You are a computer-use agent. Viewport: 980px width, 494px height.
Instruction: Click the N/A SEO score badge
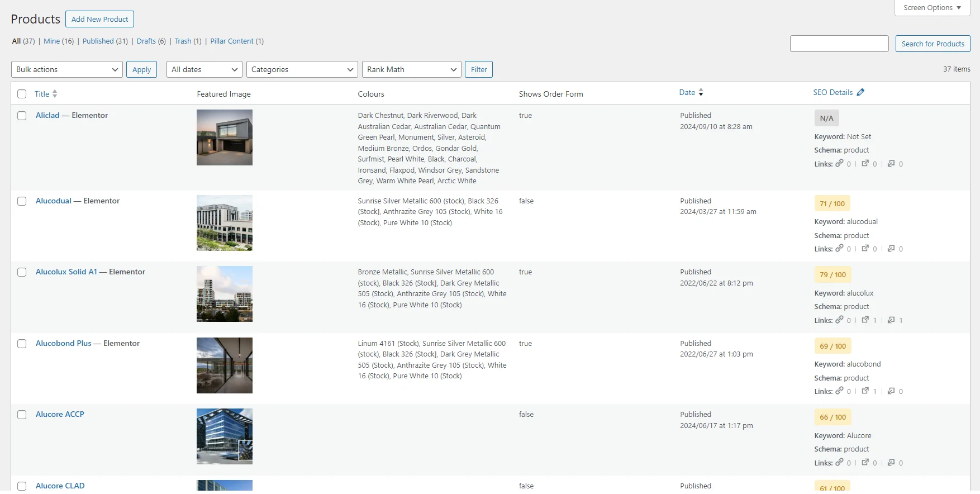(x=826, y=118)
